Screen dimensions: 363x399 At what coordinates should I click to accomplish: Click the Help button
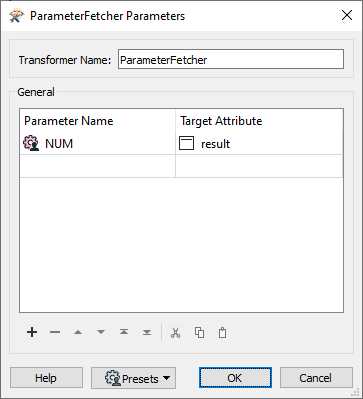coord(46,378)
